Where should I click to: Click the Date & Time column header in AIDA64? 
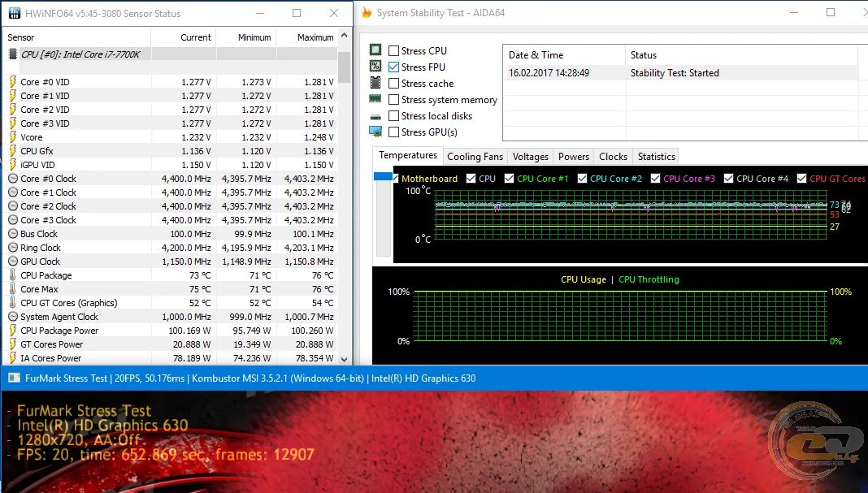coord(564,54)
